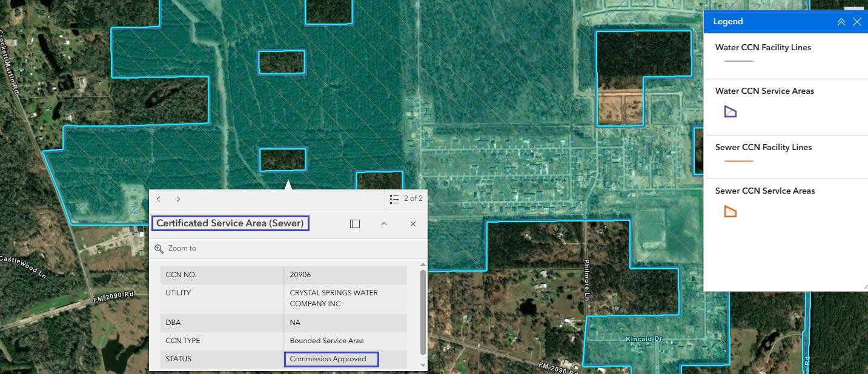Collapse the Legend panel with double chevron
The width and height of the screenshot is (868, 374).
[x=841, y=22]
